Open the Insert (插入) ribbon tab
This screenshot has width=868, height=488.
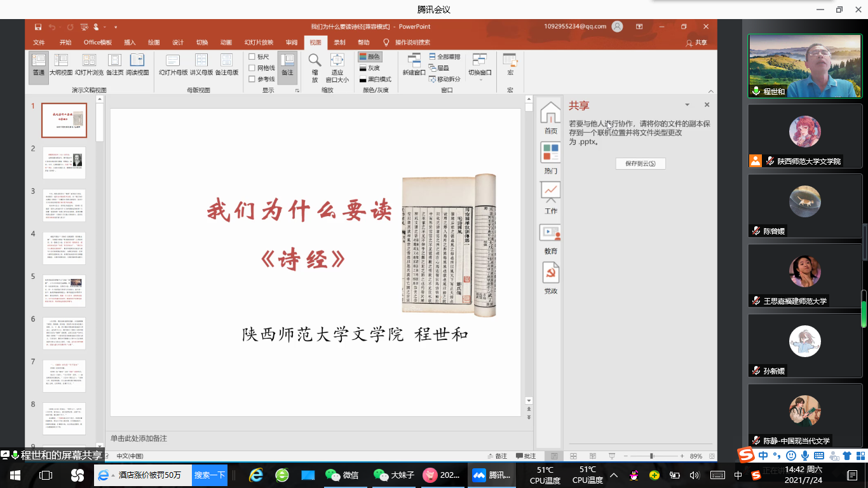(x=130, y=43)
